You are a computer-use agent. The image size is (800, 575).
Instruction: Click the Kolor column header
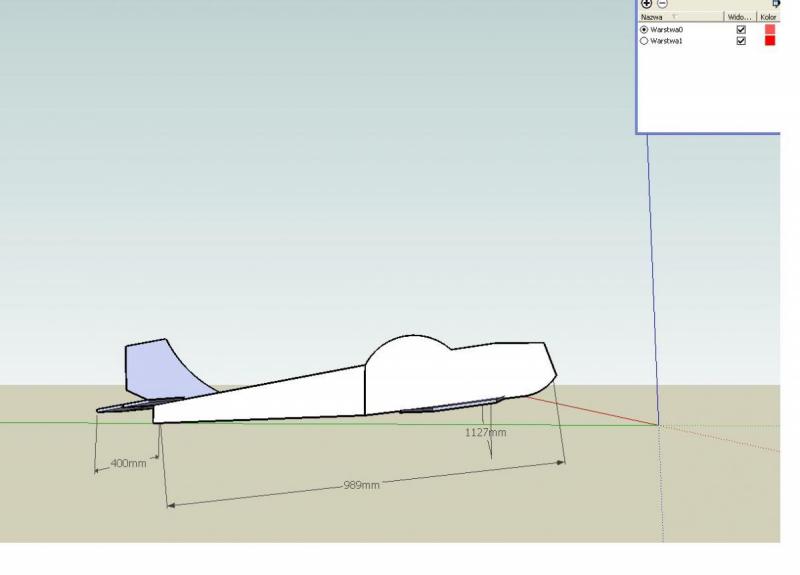[768, 17]
